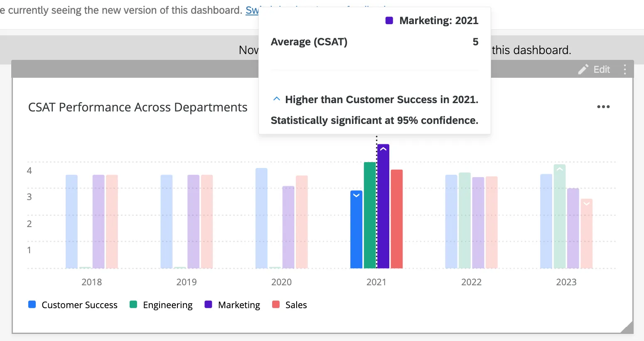644x341 pixels.
Task: Click the upward chevron on the Engineering 2023 bar
Action: coord(560,169)
